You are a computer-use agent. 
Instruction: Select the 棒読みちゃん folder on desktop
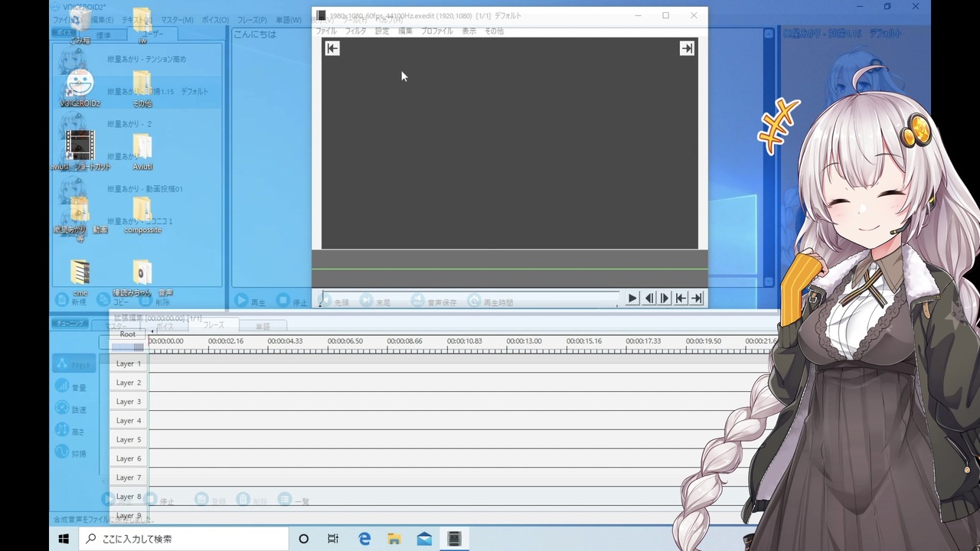pos(142,277)
